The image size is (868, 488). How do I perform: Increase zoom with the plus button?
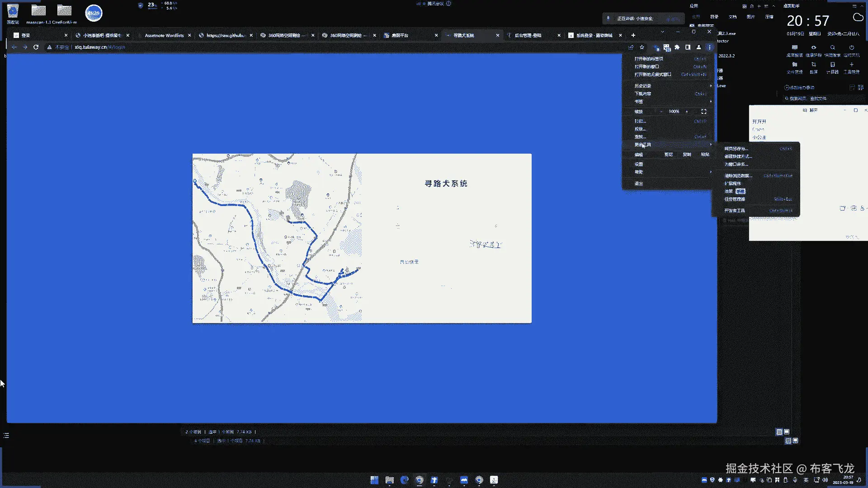click(687, 112)
